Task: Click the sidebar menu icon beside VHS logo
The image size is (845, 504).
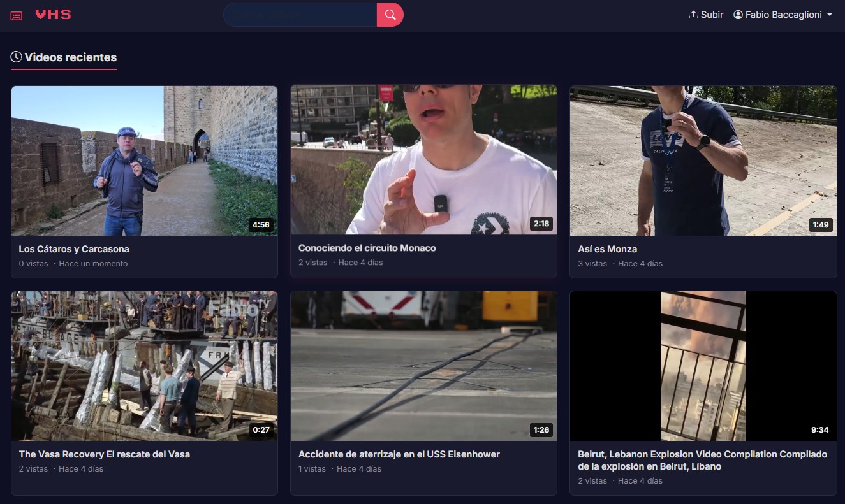Action: click(17, 15)
